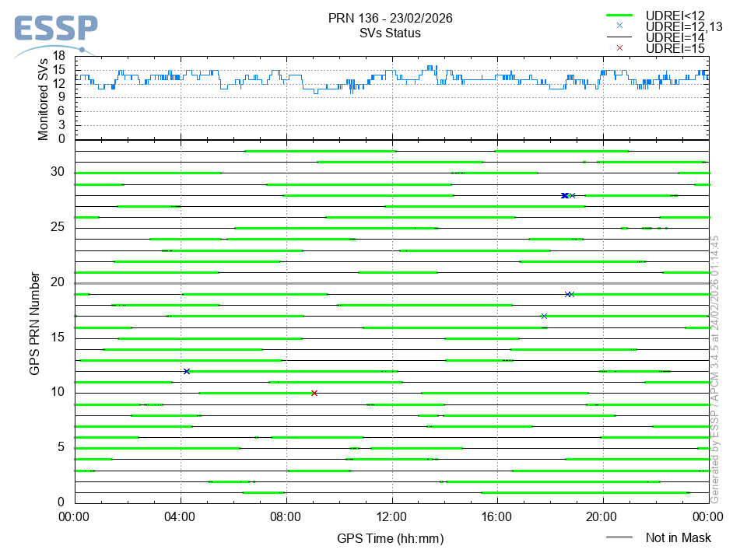747x560 pixels.
Task: Click the 12:00 tick on the time axis
Action: [391, 514]
